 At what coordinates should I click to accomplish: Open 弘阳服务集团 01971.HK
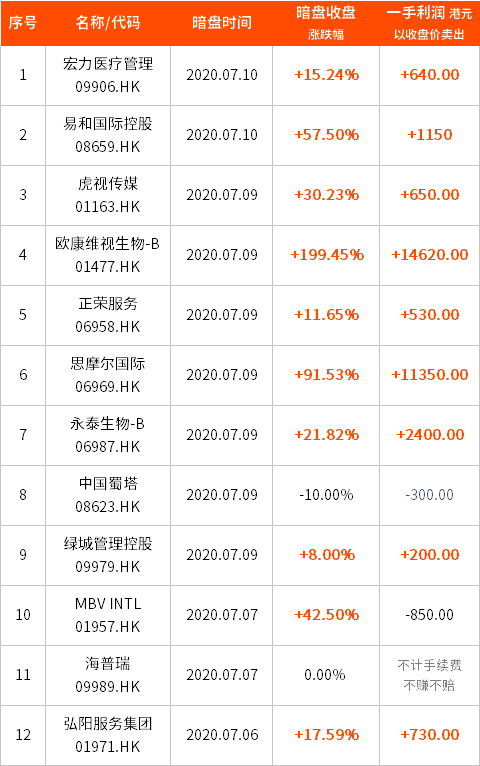[x=108, y=735]
